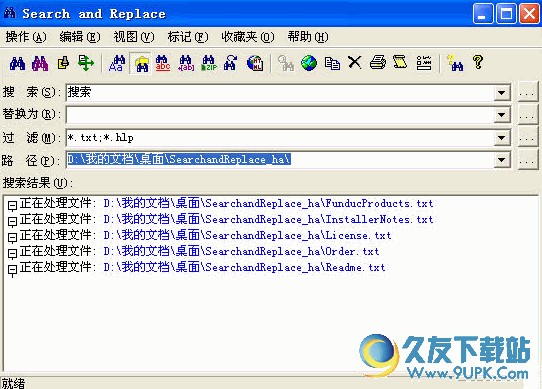The image size is (542, 389).
Task: Open the Readme.txt file path link
Action: [244, 267]
